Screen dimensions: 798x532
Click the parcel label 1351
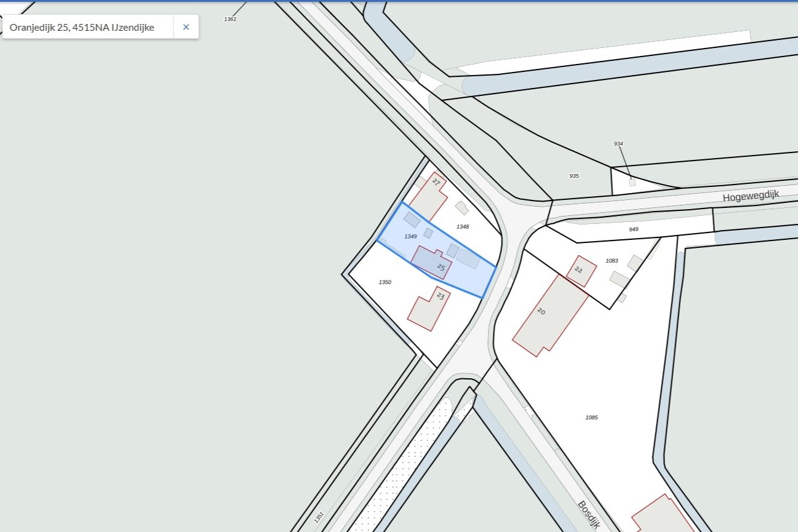[x=319, y=517]
